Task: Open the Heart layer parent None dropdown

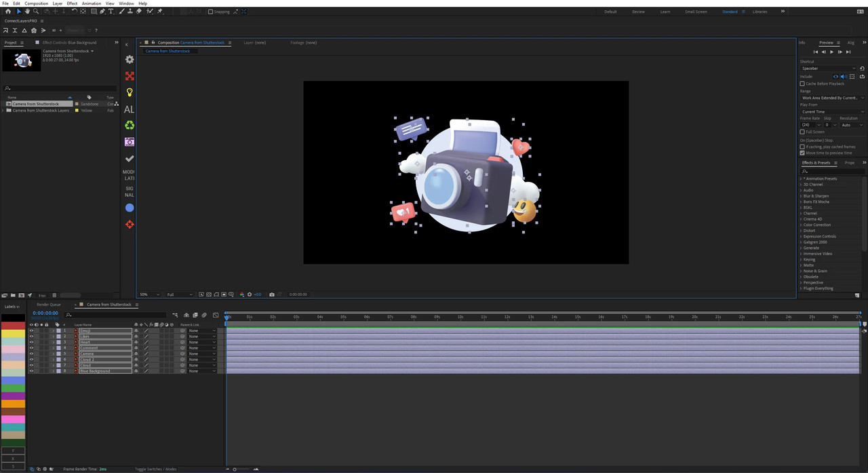Action: 202,342
